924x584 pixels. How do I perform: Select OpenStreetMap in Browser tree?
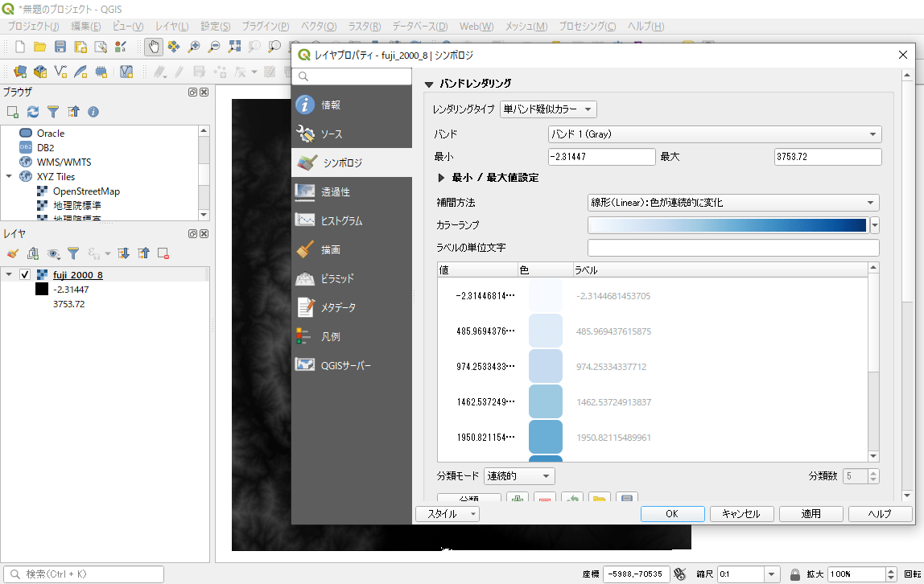point(86,191)
